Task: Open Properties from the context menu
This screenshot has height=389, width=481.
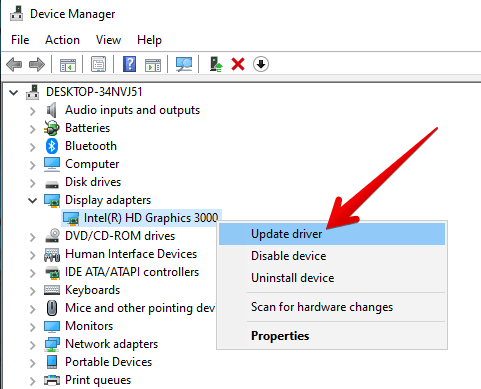Action: [x=332, y=336]
